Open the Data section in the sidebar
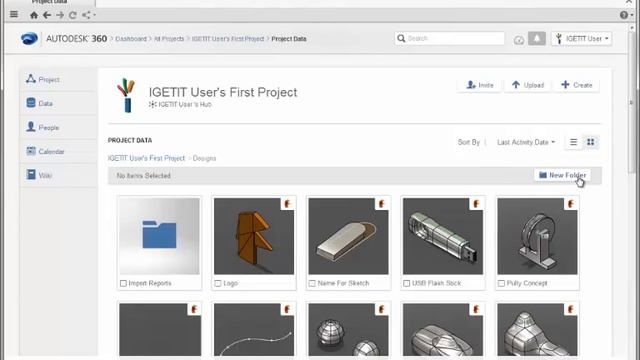The width and height of the screenshot is (640, 360). tap(59, 103)
